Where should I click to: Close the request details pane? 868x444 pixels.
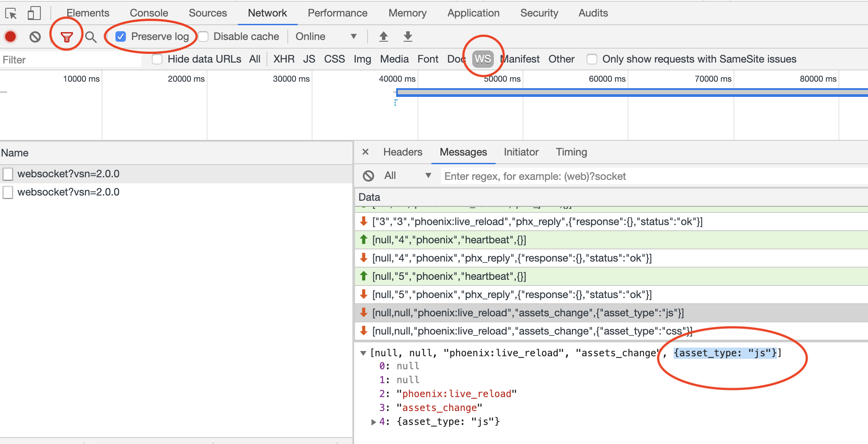pyautogui.click(x=365, y=152)
